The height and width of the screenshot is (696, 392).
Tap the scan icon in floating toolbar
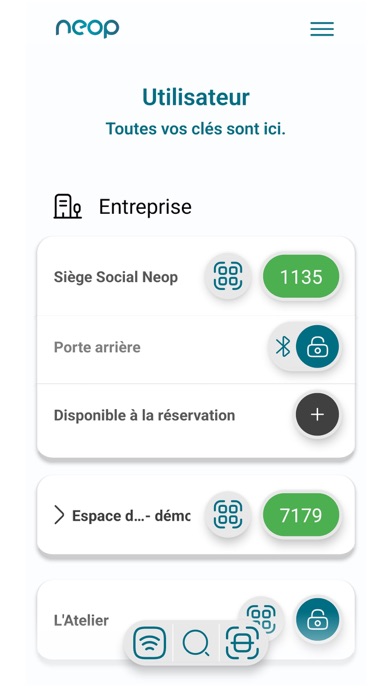click(242, 642)
